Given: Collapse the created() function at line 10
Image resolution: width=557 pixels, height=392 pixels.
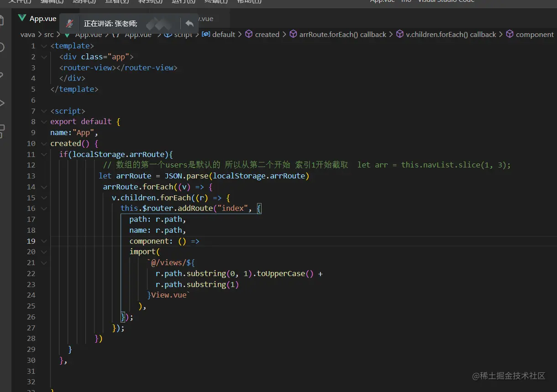Looking at the screenshot, I should pyautogui.click(x=44, y=144).
